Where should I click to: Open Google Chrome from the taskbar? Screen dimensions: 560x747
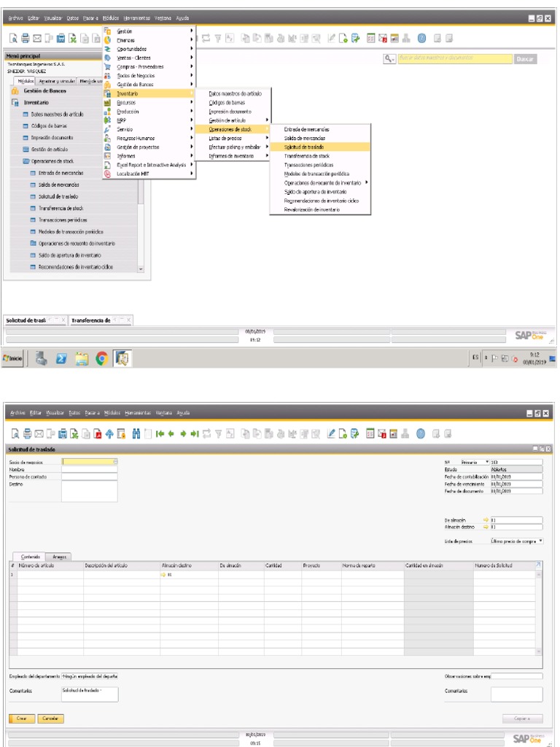point(101,358)
